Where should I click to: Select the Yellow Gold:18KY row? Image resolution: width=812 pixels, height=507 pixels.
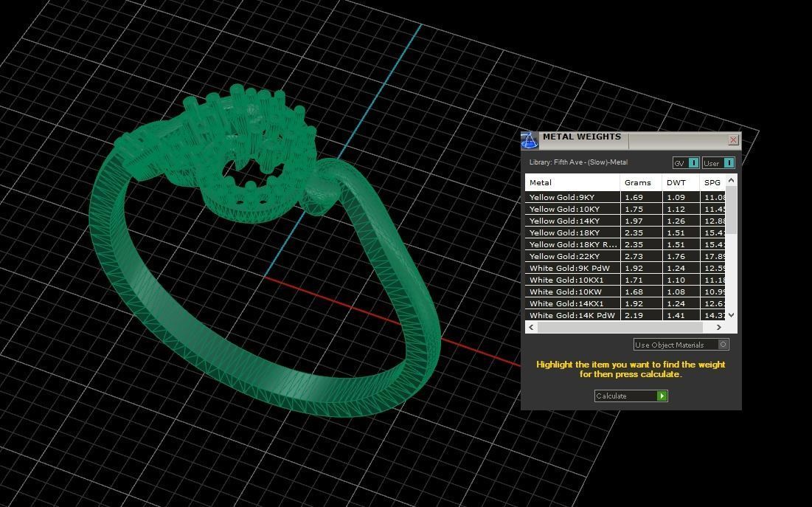pyautogui.click(x=625, y=232)
